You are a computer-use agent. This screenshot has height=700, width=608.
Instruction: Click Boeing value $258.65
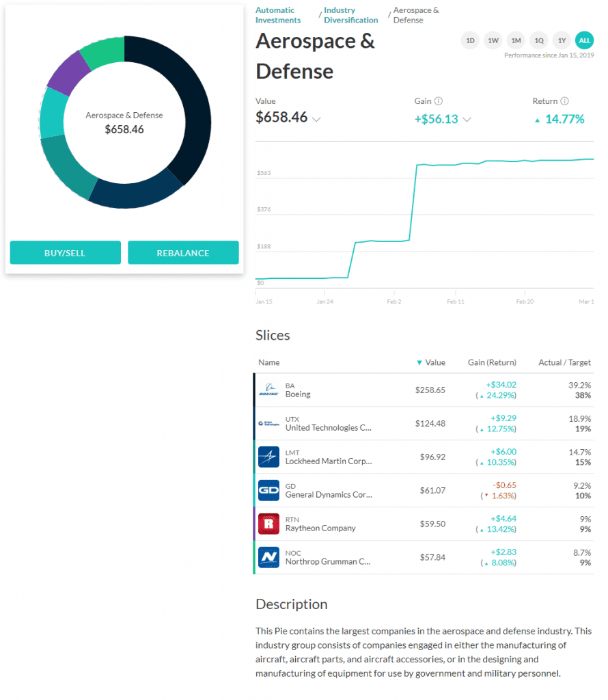pos(430,390)
